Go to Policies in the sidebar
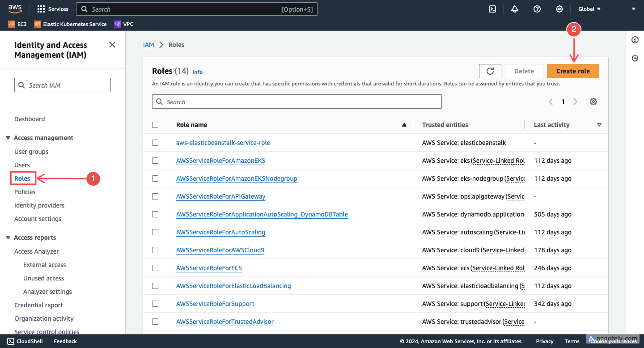The height and width of the screenshot is (348, 644). (x=25, y=192)
